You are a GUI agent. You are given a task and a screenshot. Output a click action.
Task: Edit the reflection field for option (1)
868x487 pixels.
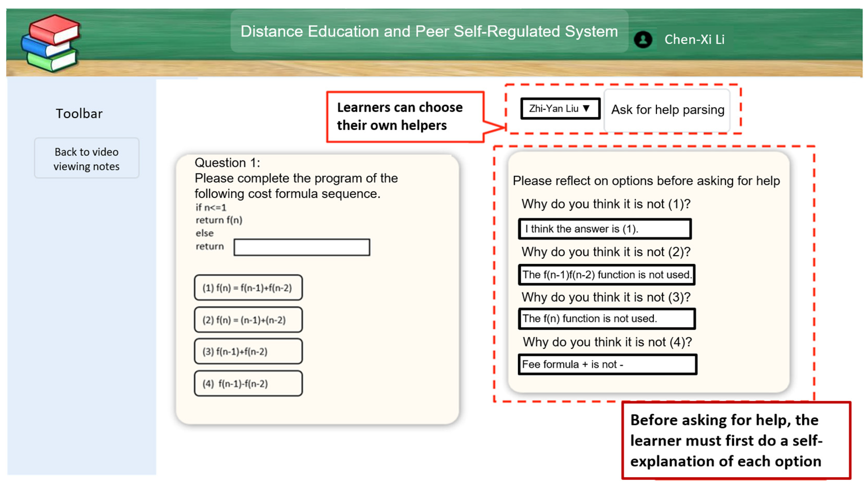(605, 229)
